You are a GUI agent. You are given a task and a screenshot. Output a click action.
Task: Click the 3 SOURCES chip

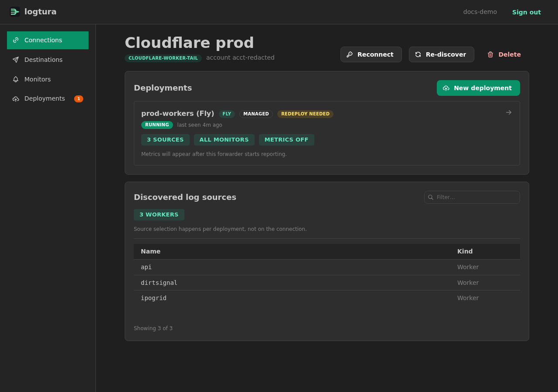(165, 140)
